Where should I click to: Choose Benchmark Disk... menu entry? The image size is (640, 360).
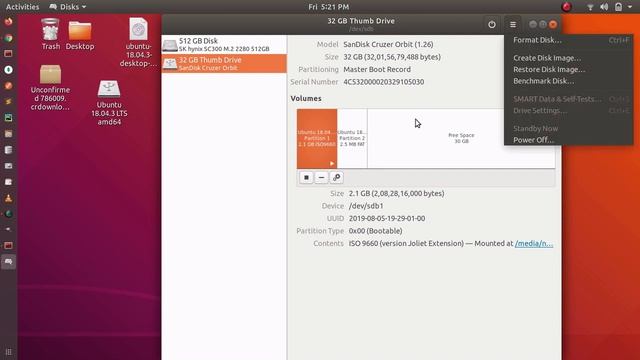(x=569, y=81)
